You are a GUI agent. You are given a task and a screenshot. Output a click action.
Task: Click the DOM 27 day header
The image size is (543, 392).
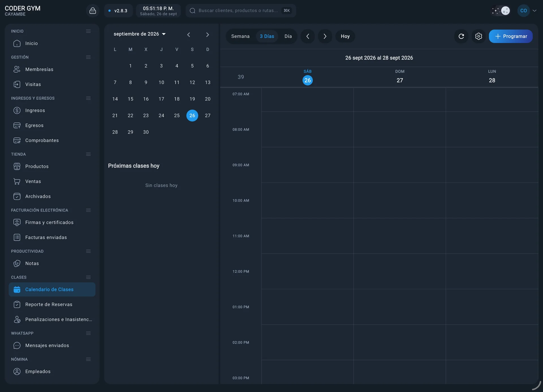point(400,77)
